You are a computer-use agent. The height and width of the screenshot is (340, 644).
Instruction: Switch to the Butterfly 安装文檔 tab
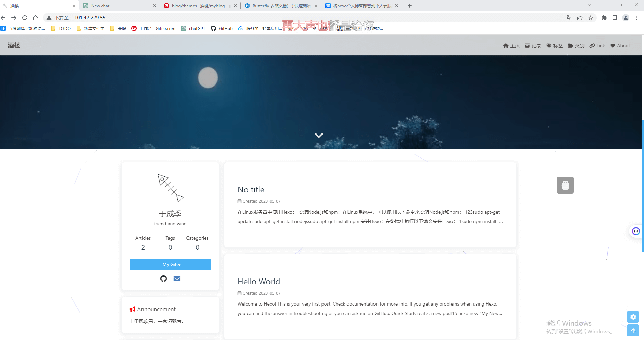[x=281, y=6]
